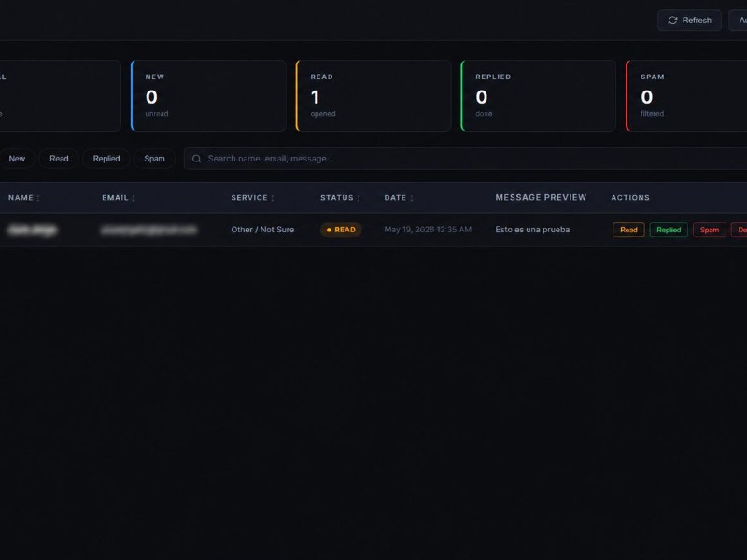The width and height of the screenshot is (747, 560).
Task: Click the blurred sender name cell
Action: 33,230
